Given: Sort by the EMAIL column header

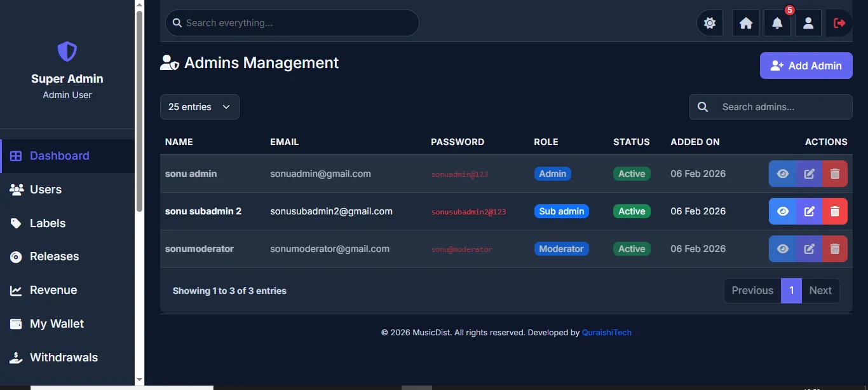Looking at the screenshot, I should [x=285, y=142].
